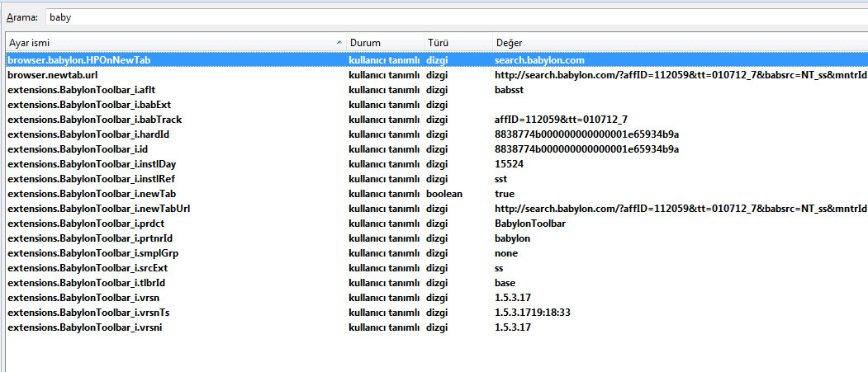Select extensions.BabylonToolbar_i.tlbrId preference
The width and height of the screenshot is (868, 372).
[436, 284]
